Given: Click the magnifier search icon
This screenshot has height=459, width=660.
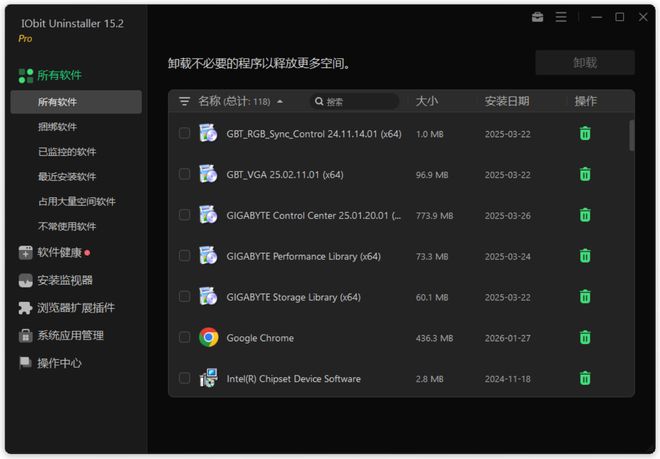Looking at the screenshot, I should coord(319,101).
